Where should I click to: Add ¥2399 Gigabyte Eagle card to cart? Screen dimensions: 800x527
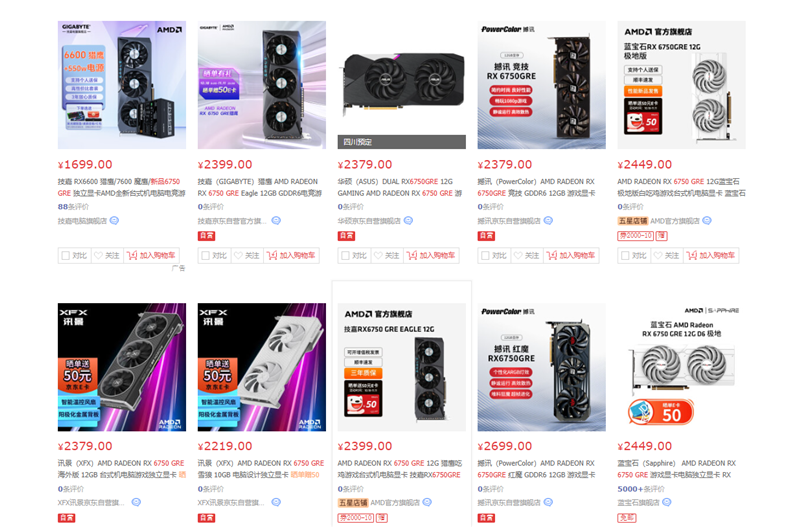291,256
